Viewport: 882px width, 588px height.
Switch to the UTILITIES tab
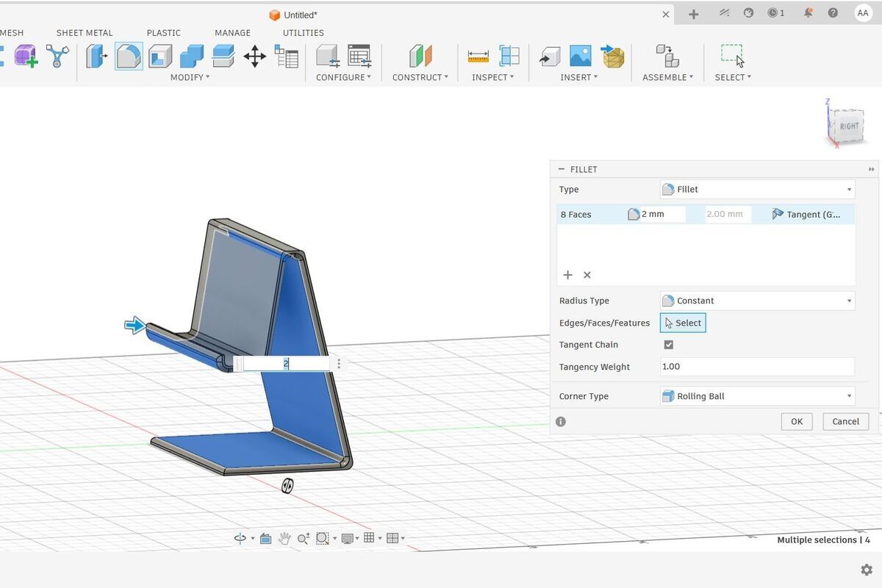coord(303,33)
